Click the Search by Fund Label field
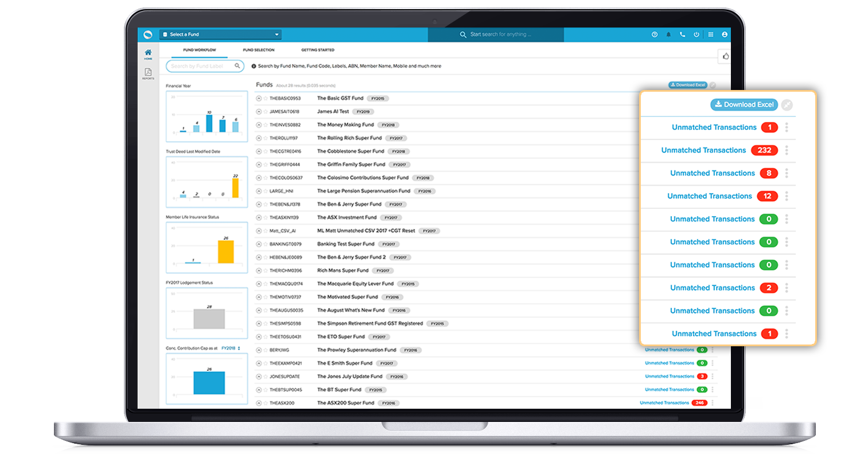 coord(201,66)
